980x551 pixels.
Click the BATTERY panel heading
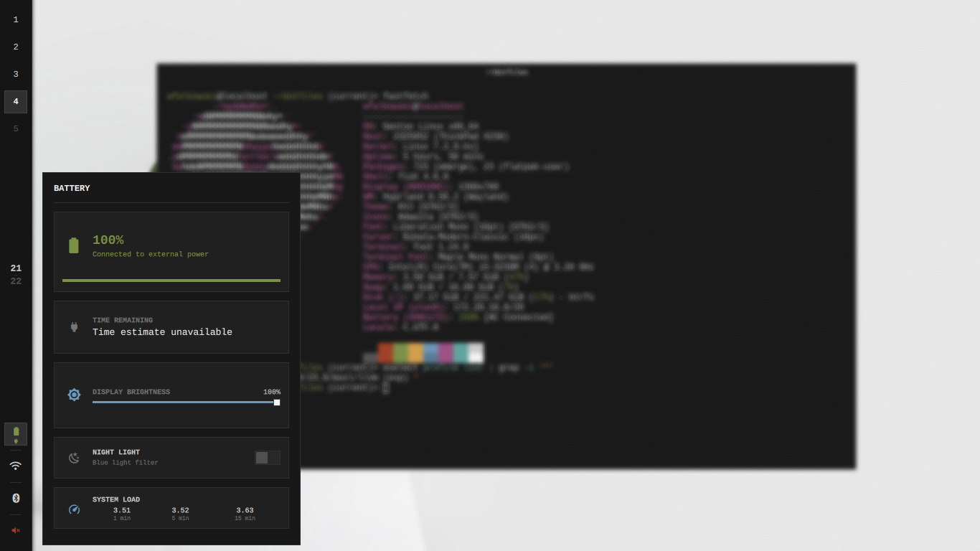pos(72,188)
